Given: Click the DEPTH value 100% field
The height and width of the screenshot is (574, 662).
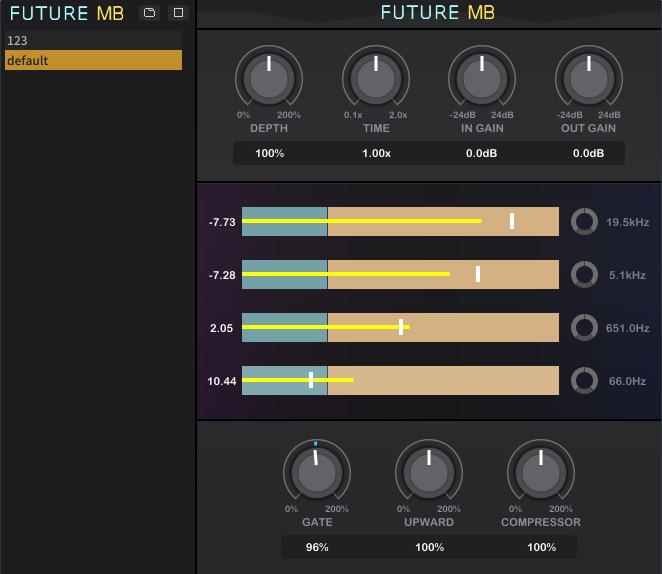Looking at the screenshot, I should (269, 153).
